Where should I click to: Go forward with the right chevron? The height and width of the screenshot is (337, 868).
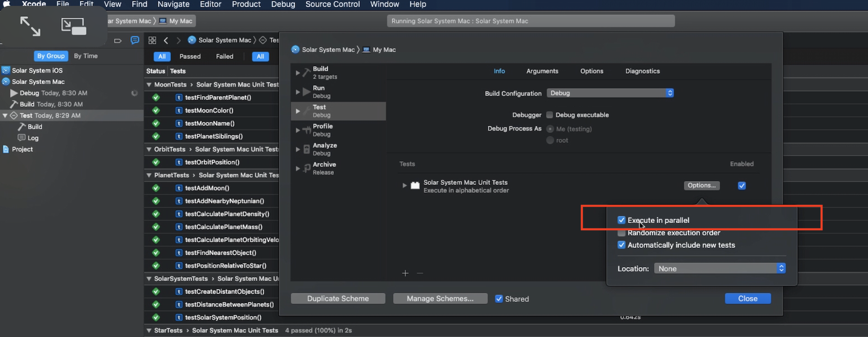[x=178, y=40]
